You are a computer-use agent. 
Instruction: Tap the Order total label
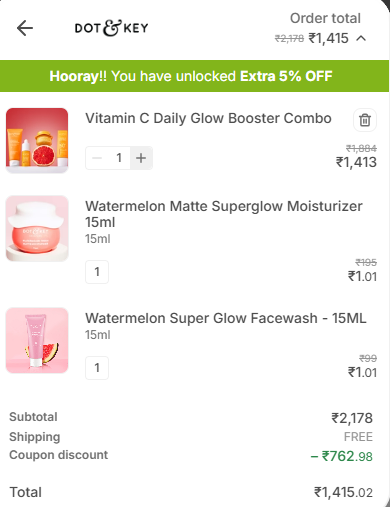click(325, 18)
